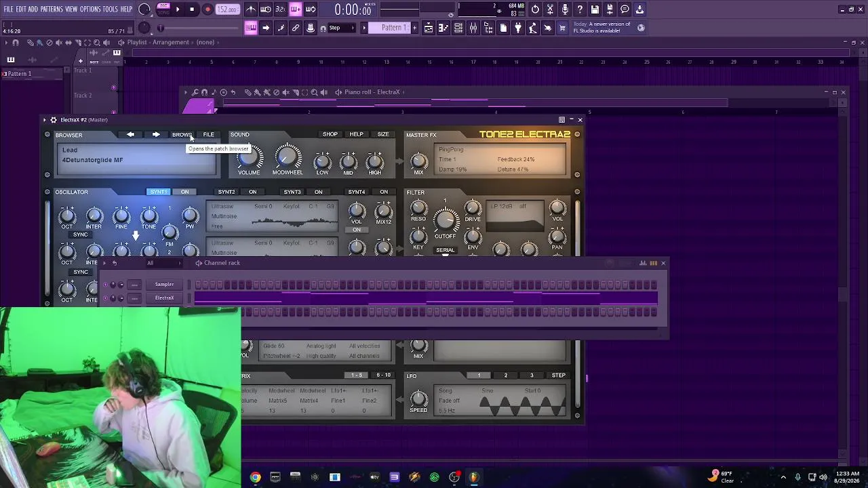The height and width of the screenshot is (488, 868).
Task: Select the Sampler channel button
Action: (164, 285)
